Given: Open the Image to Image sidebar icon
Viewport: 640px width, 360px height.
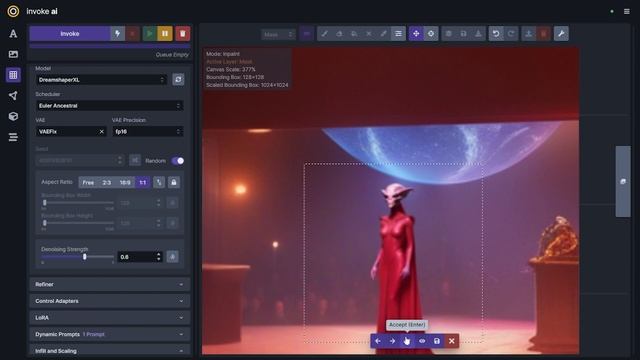Looking at the screenshot, I should (13, 54).
